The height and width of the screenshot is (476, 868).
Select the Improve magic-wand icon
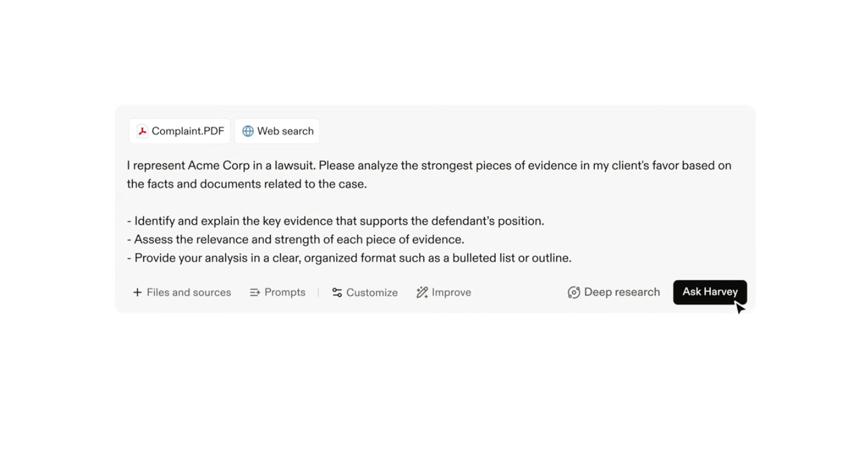422,292
